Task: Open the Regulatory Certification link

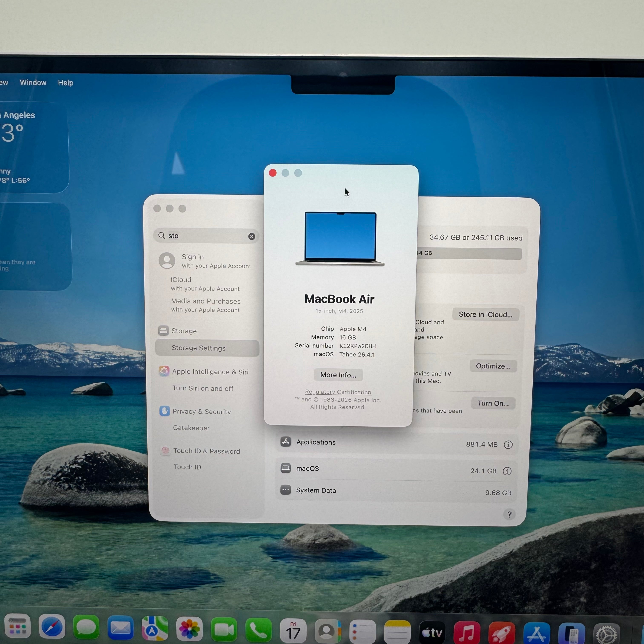Action: (x=338, y=392)
